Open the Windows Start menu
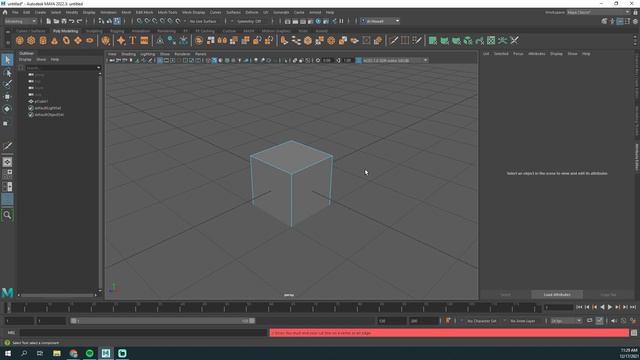Viewport: 640px width, 360px height. pyautogui.click(x=8, y=353)
